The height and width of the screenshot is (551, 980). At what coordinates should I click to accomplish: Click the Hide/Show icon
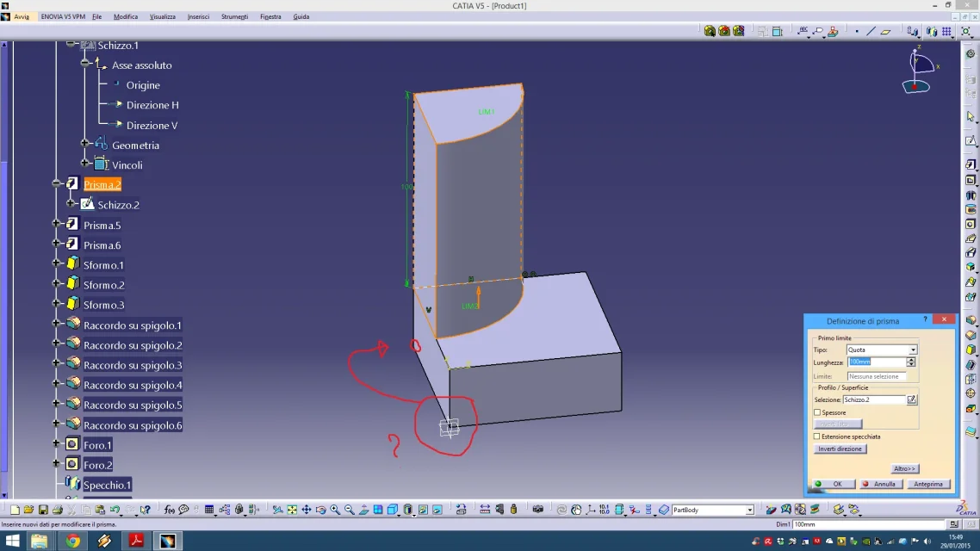[x=423, y=510]
